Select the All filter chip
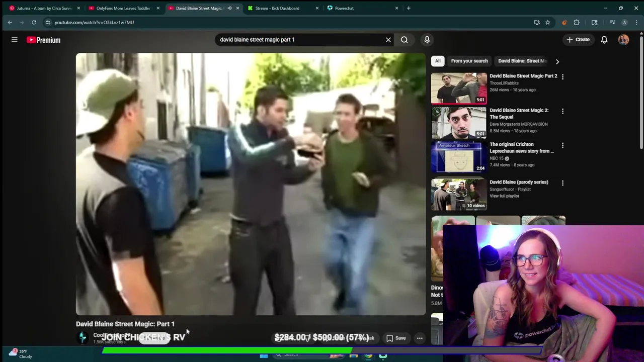The width and height of the screenshot is (644, 362). (438, 61)
